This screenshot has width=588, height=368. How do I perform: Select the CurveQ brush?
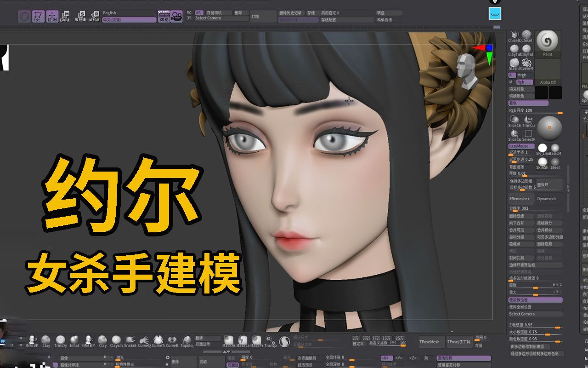click(144, 341)
